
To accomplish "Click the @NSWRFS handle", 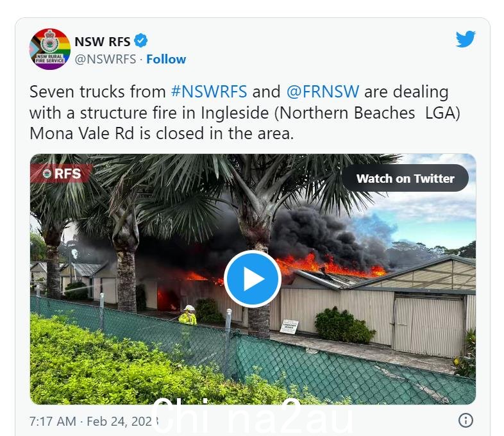I will [x=105, y=59].
